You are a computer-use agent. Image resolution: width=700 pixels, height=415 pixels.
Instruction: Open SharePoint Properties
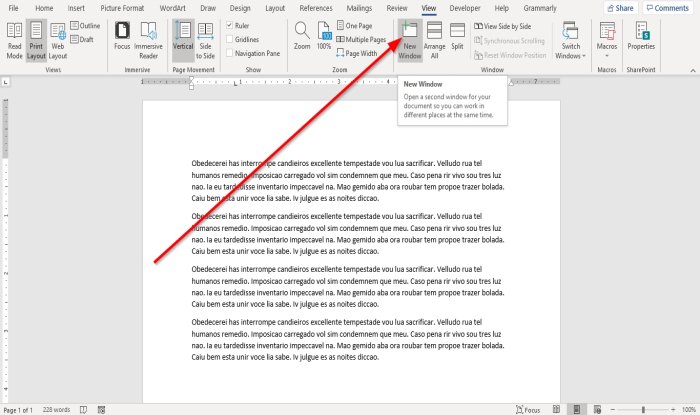[x=641, y=36]
